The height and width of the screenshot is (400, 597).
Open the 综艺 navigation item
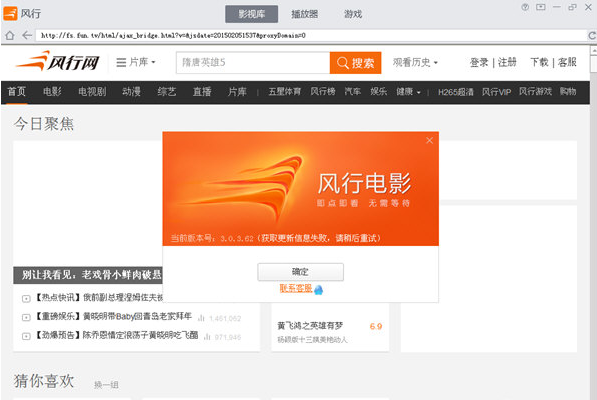(x=167, y=92)
